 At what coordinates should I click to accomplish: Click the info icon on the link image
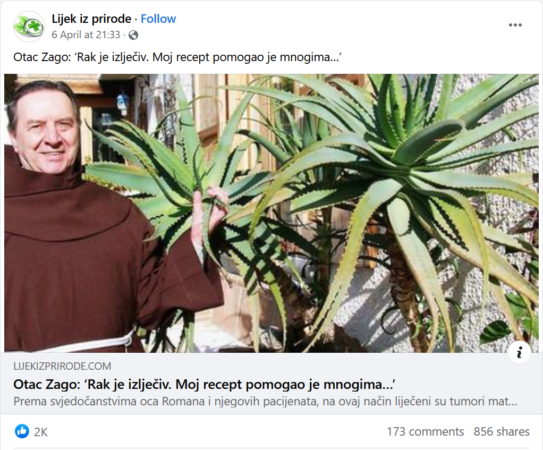(519, 352)
